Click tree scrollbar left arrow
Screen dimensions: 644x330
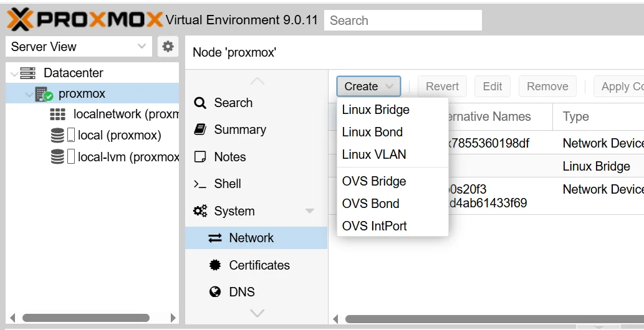pyautogui.click(x=12, y=318)
